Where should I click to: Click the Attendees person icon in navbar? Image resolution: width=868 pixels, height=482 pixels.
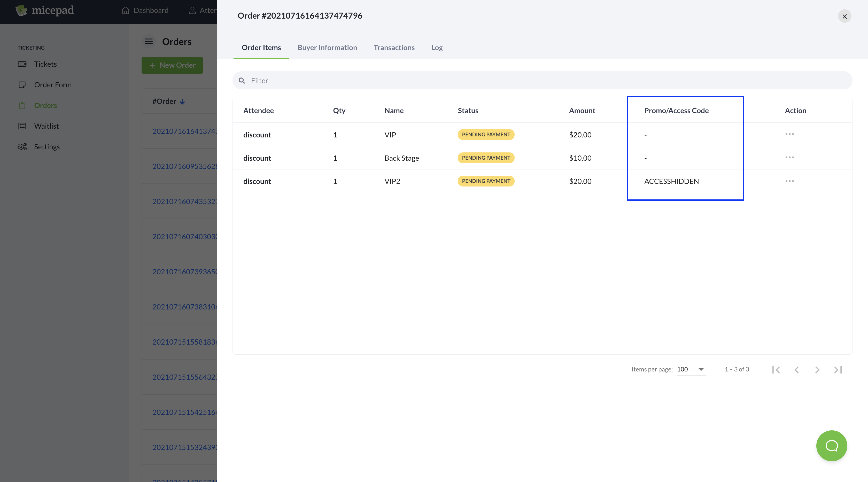192,10
